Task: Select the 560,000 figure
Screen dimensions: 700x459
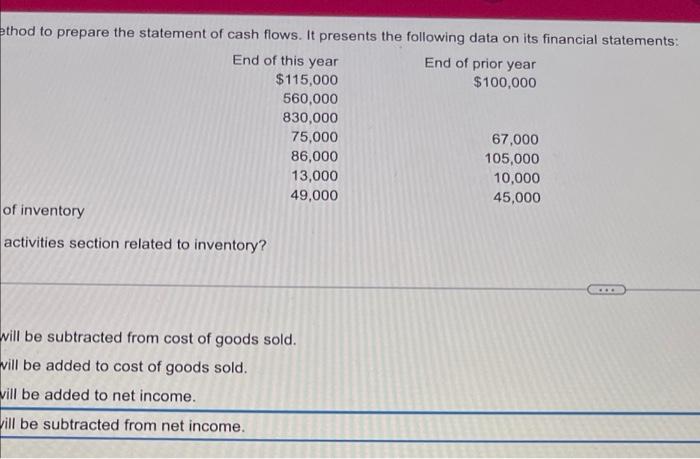Action: coord(310,99)
